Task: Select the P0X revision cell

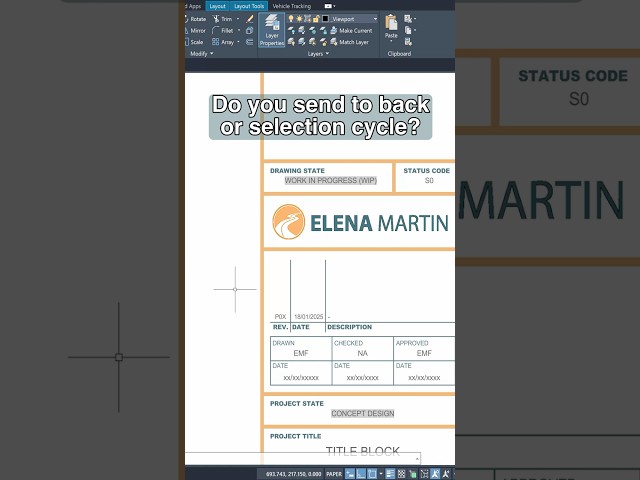Action: [280, 317]
